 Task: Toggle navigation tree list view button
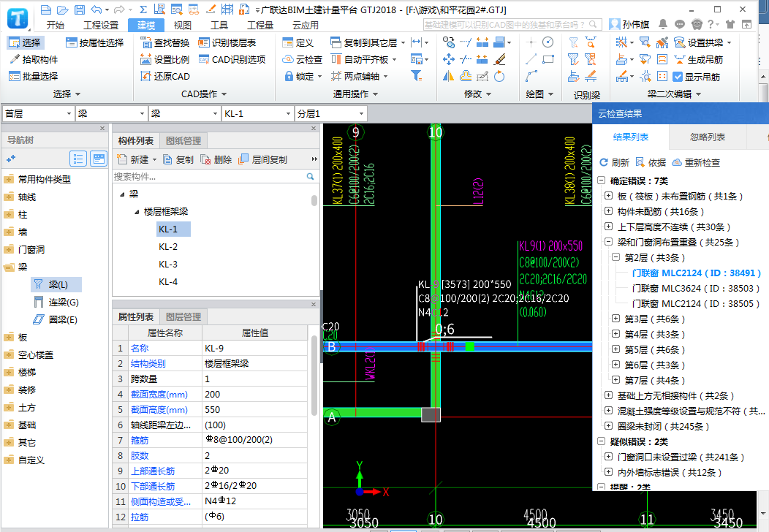click(78, 159)
